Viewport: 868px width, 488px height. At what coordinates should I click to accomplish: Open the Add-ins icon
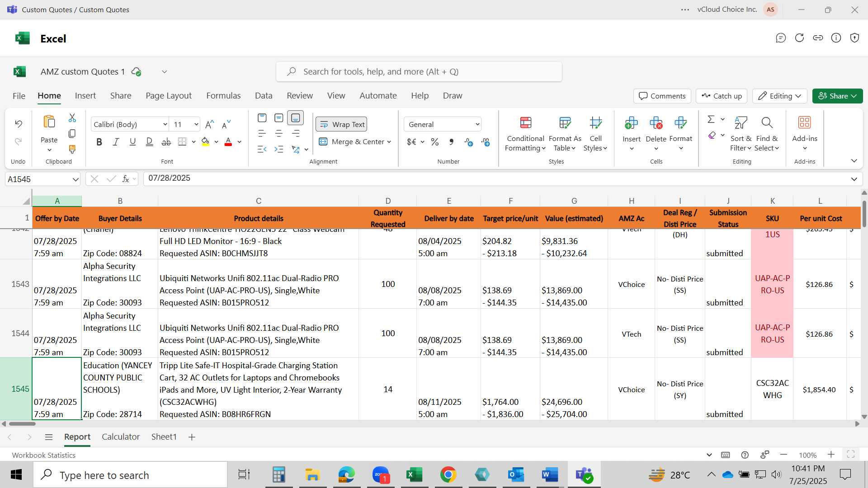pyautogui.click(x=804, y=122)
